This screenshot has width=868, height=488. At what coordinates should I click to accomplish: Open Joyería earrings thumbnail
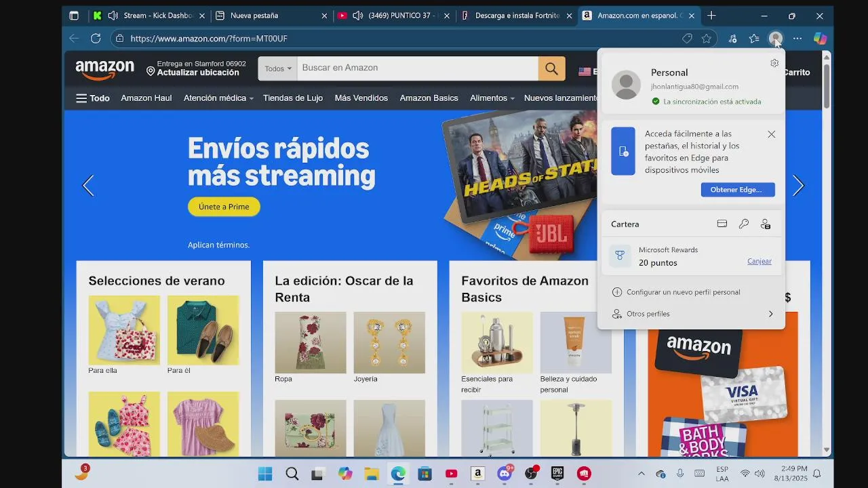(389, 342)
